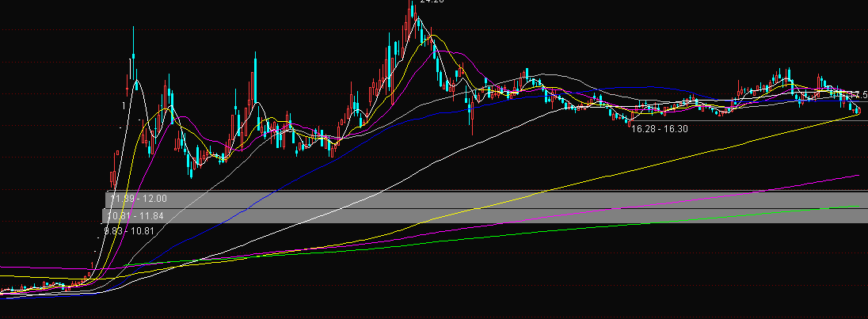868x319 pixels.
Task: Select the "11.89 - 12.00" gap label
Action: [x=139, y=199]
